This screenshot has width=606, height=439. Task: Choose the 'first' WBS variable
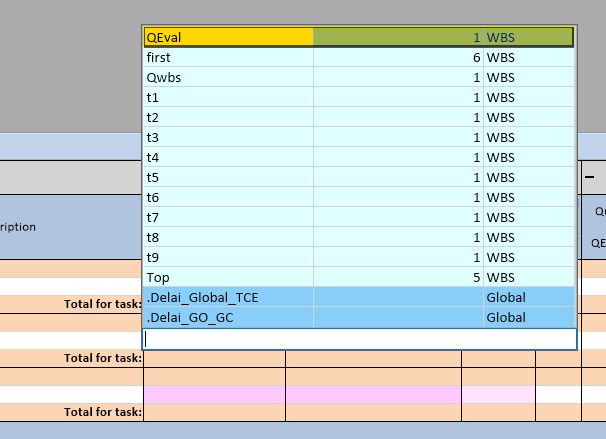click(228, 57)
